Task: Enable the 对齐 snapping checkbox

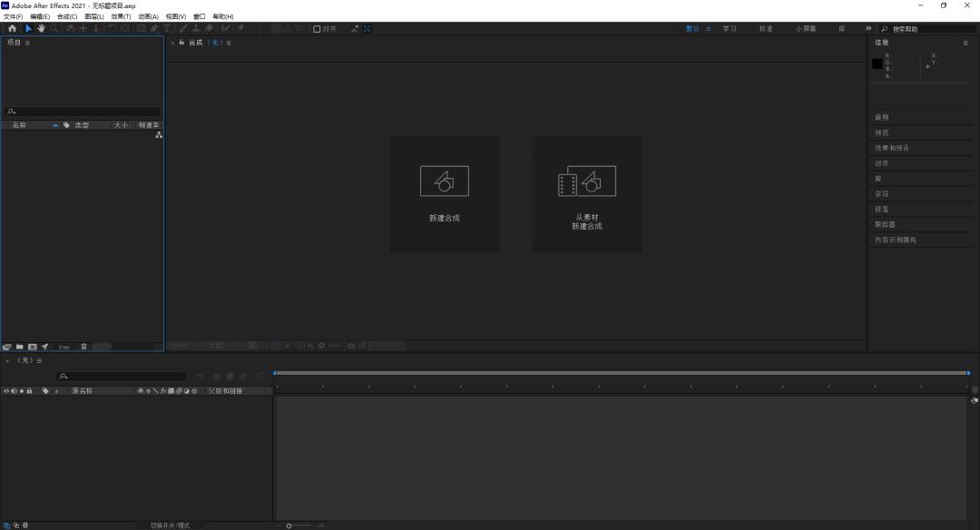Action: 316,28
